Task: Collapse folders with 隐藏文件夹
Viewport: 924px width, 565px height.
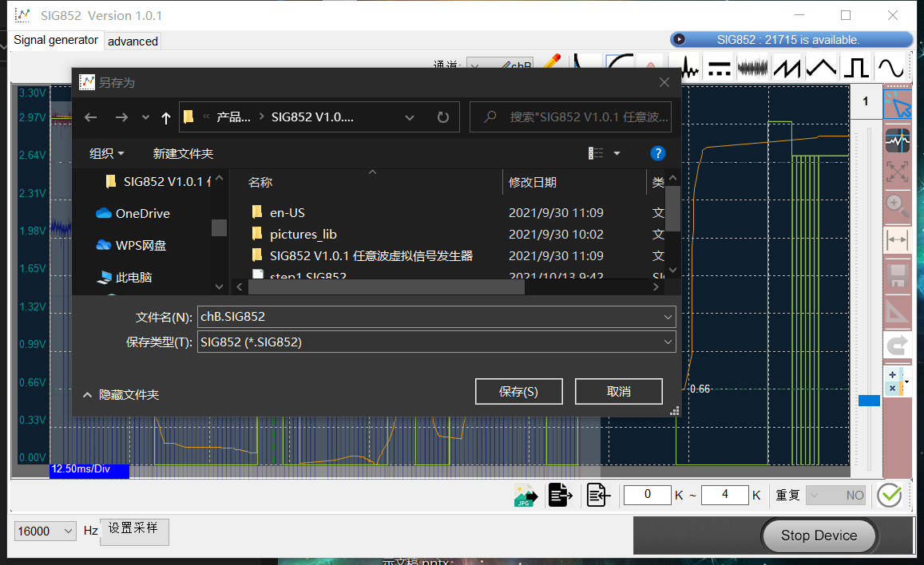Action: point(121,394)
